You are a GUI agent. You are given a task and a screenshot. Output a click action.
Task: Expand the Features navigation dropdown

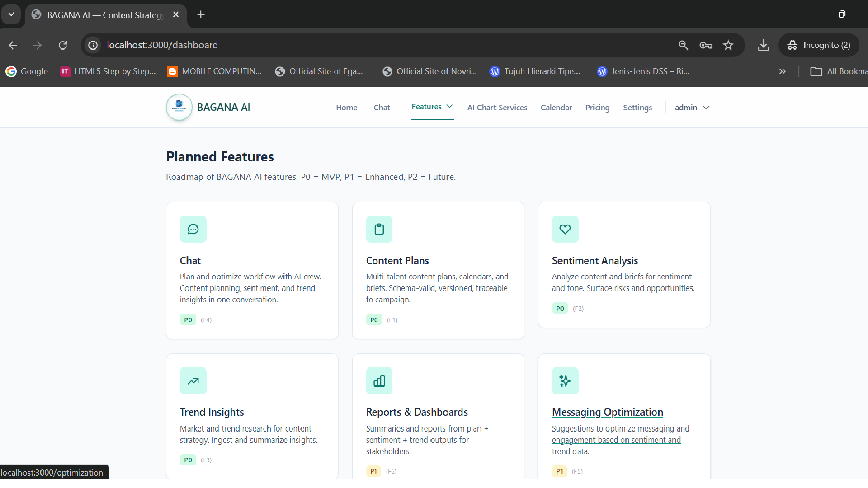click(x=432, y=107)
